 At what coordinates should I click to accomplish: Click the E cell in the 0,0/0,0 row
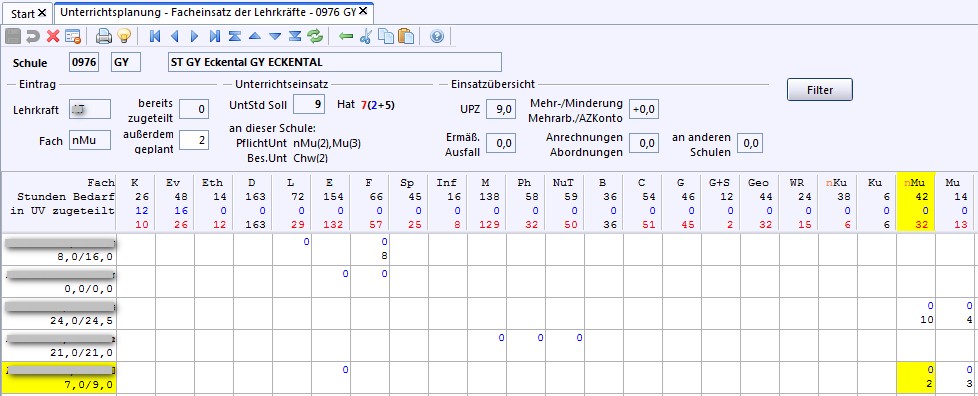[331, 281]
